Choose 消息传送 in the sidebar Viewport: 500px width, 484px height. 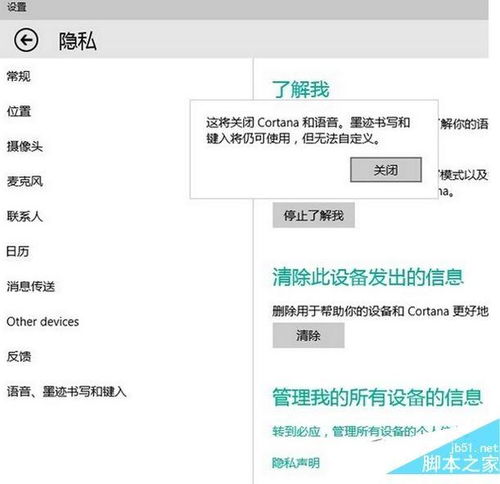click(x=31, y=286)
